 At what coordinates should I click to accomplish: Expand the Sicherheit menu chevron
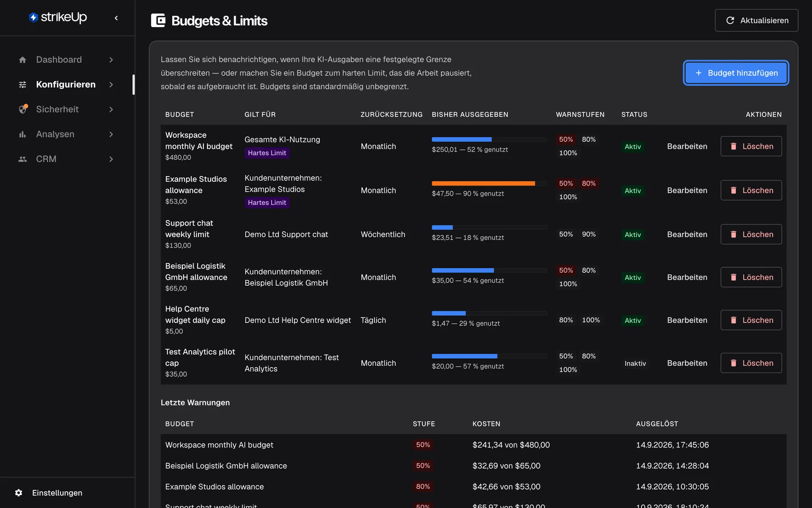pyautogui.click(x=111, y=109)
